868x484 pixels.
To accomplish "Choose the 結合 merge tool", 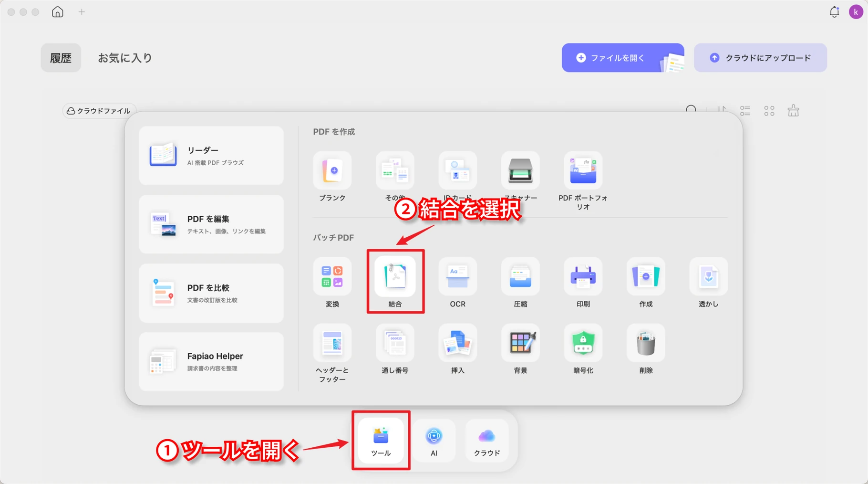I will (395, 276).
